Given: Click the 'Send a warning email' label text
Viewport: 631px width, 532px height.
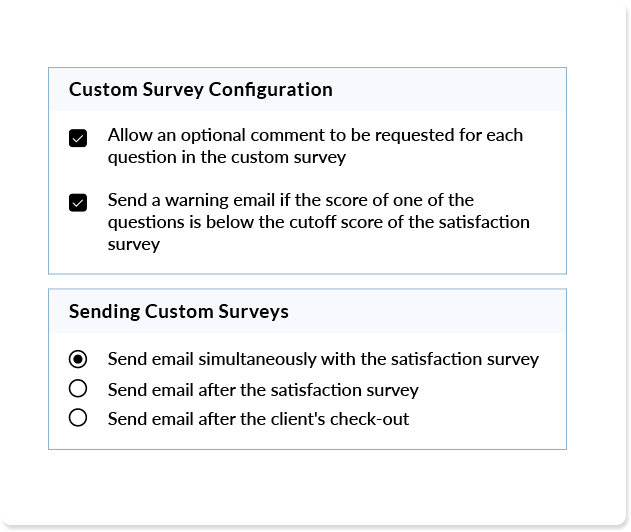Looking at the screenshot, I should pyautogui.click(x=318, y=222).
